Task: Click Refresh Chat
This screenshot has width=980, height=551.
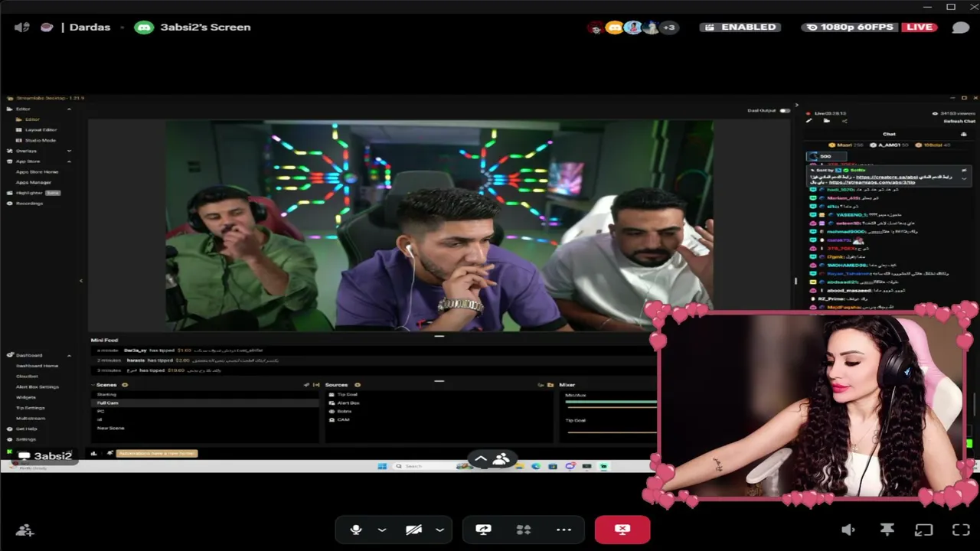Action: (x=959, y=121)
